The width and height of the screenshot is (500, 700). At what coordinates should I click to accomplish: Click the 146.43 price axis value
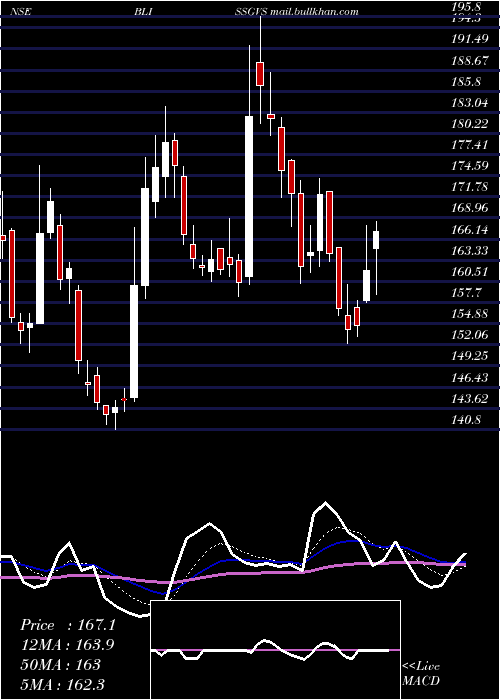pos(470,378)
